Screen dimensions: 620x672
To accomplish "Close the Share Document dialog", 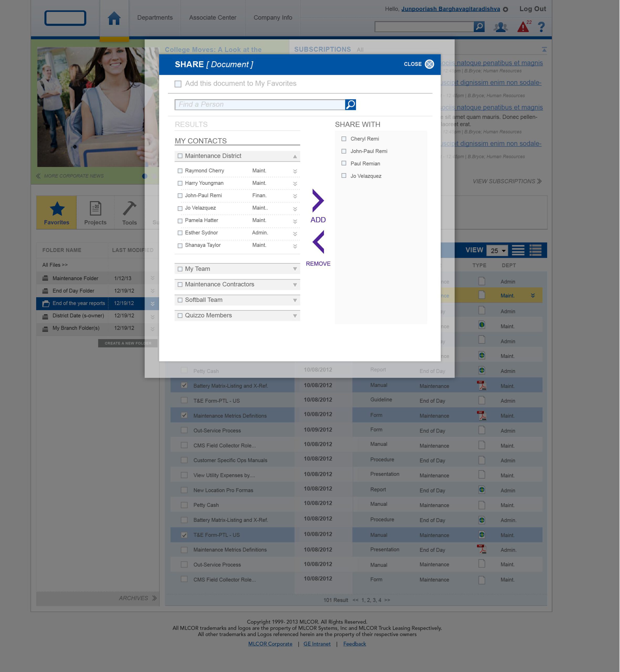I will [x=429, y=64].
